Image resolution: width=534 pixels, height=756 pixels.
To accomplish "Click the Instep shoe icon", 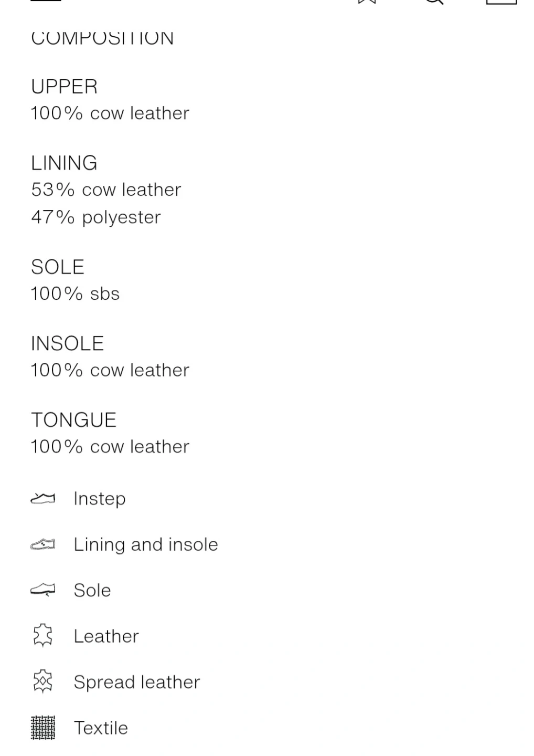I will pyautogui.click(x=42, y=498).
